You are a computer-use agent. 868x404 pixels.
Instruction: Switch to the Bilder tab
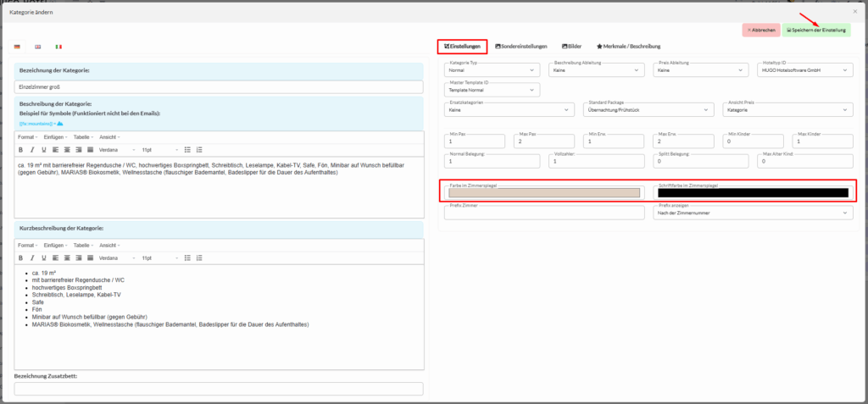pos(573,47)
